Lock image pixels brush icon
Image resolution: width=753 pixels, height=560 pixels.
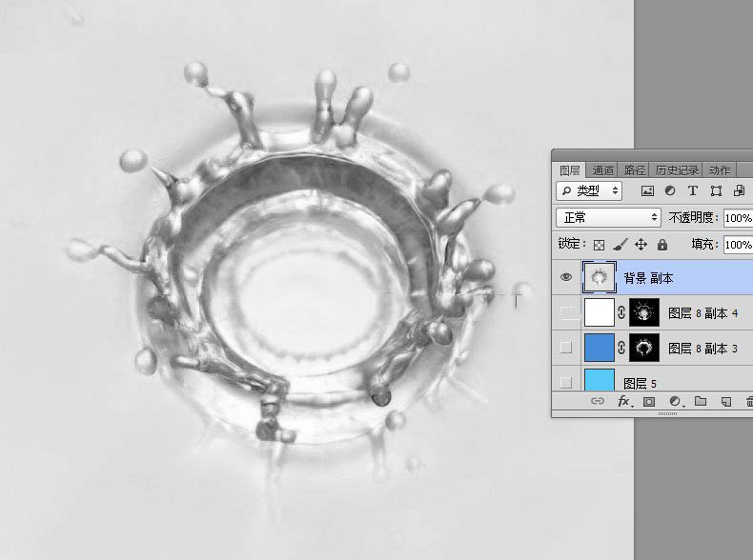[x=620, y=245]
